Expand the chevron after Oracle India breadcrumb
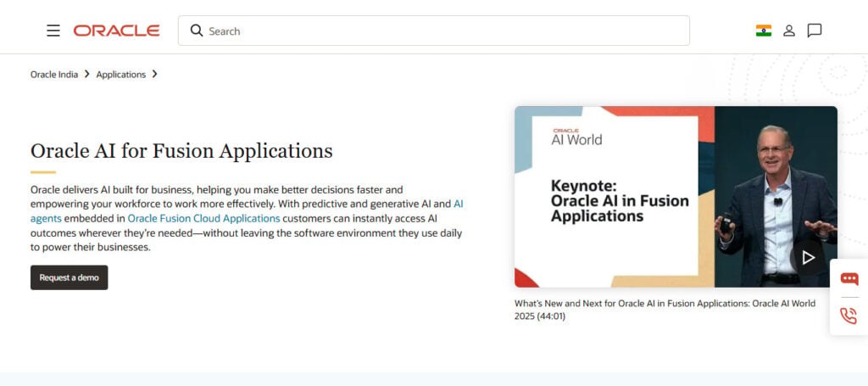The width and height of the screenshot is (868, 386). click(87, 74)
